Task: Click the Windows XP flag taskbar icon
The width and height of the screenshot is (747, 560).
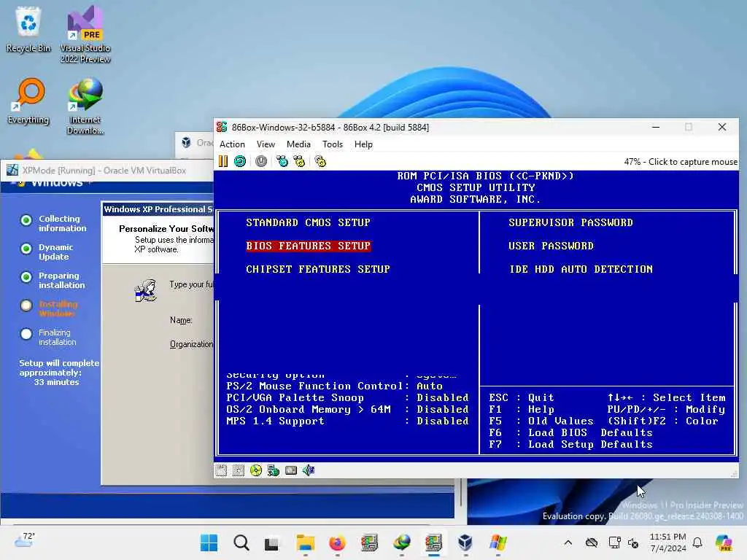Action: pos(498,542)
